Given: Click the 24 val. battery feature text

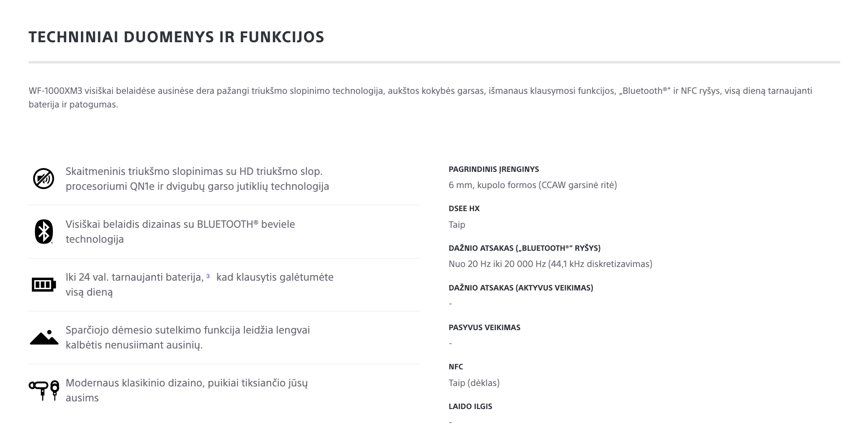Looking at the screenshot, I should pyautogui.click(x=200, y=284).
